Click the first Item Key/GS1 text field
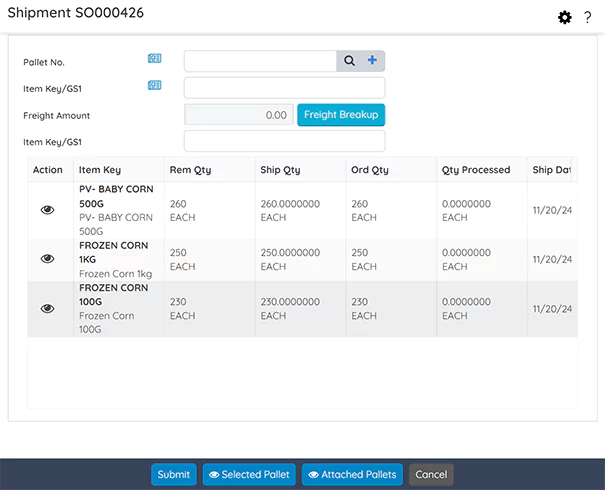This screenshot has height=490, width=605. 284,88
